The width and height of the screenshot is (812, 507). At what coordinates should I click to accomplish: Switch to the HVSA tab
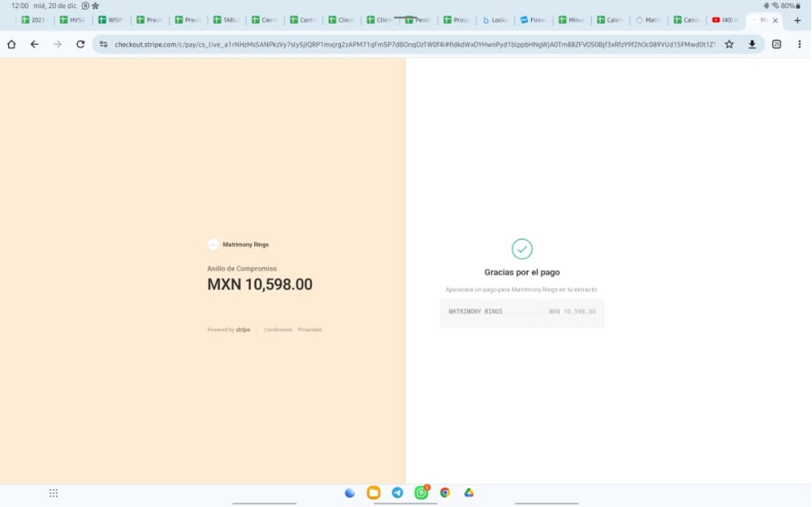click(72, 20)
